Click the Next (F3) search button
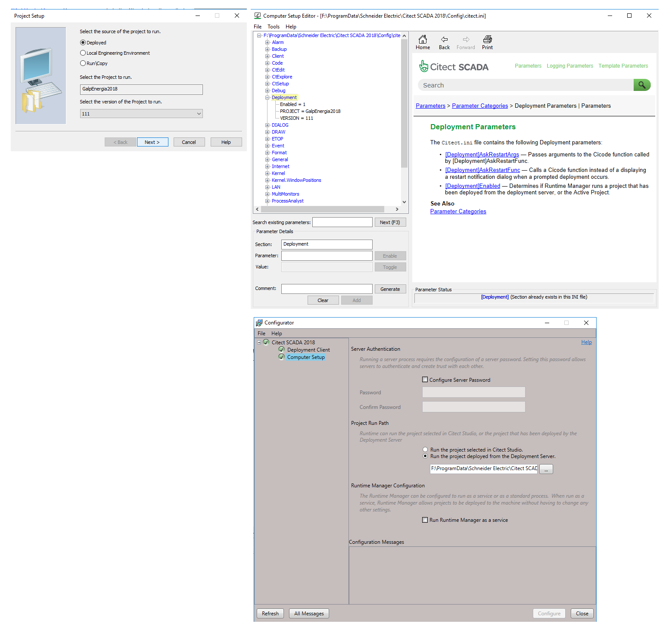Image resolution: width=672 pixels, height=636 pixels. tap(390, 222)
